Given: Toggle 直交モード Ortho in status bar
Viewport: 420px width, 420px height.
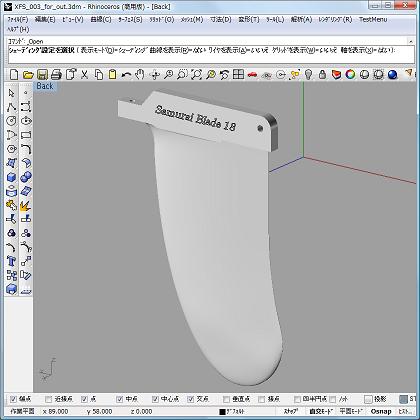Looking at the screenshot, I should point(321,411).
